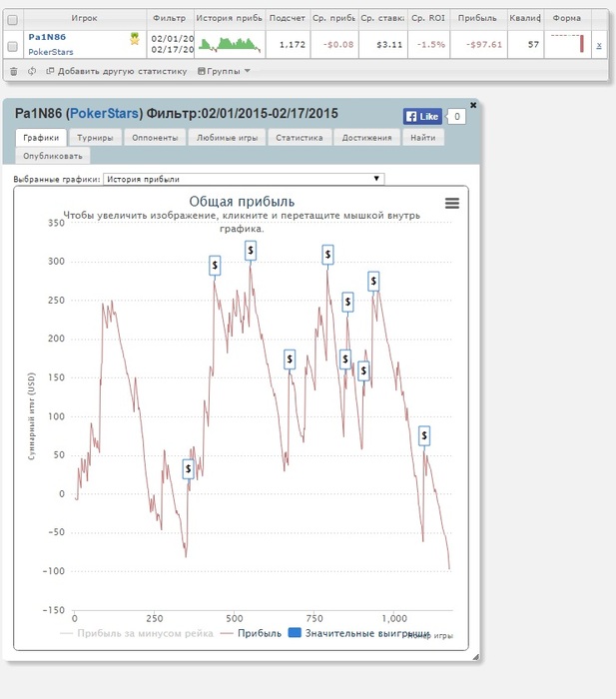Sort by the Фильтр column header
Screen dimensions: 616x699
[170, 18]
